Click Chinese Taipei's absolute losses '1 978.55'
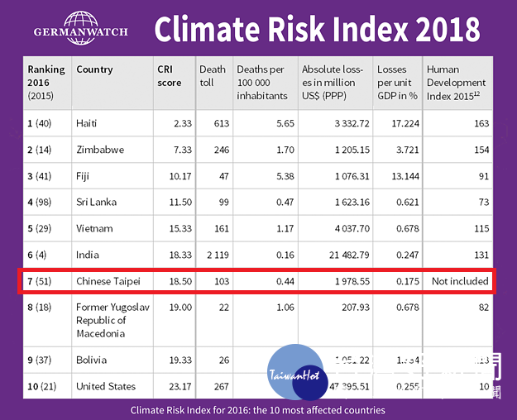The width and height of the screenshot is (517, 420). pyautogui.click(x=352, y=282)
